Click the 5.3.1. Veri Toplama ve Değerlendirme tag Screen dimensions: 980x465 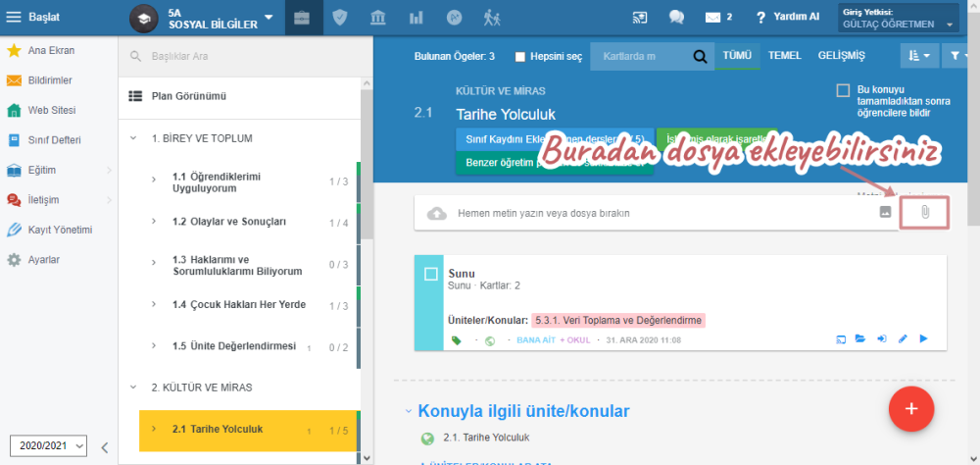pos(618,321)
